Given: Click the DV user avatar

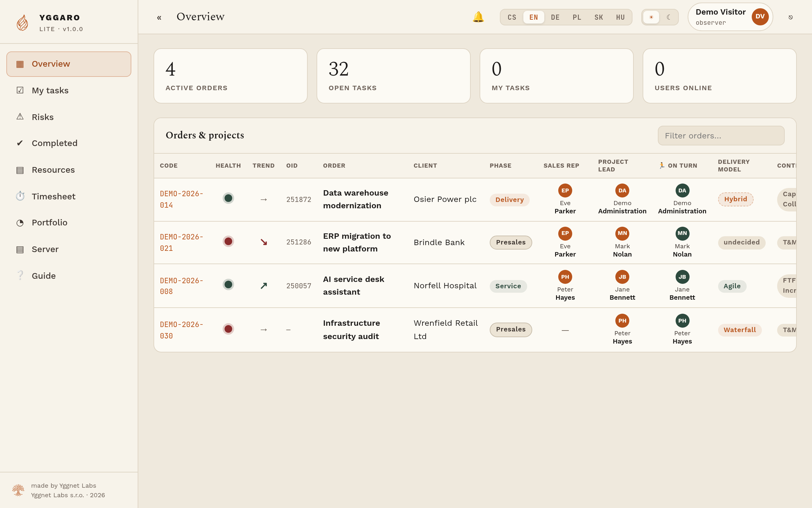Looking at the screenshot, I should 760,17.
